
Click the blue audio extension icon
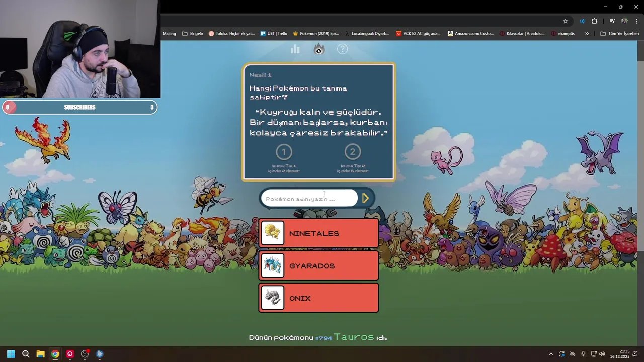pos(582,21)
